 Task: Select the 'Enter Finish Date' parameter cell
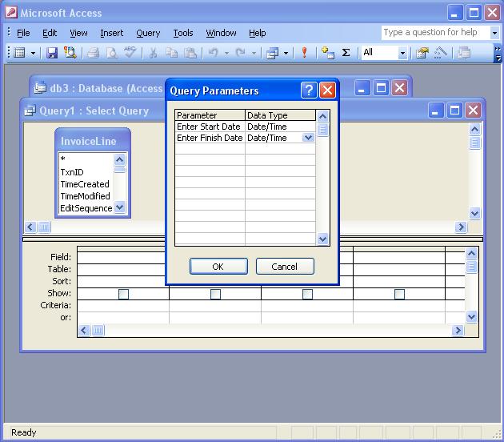[x=210, y=138]
